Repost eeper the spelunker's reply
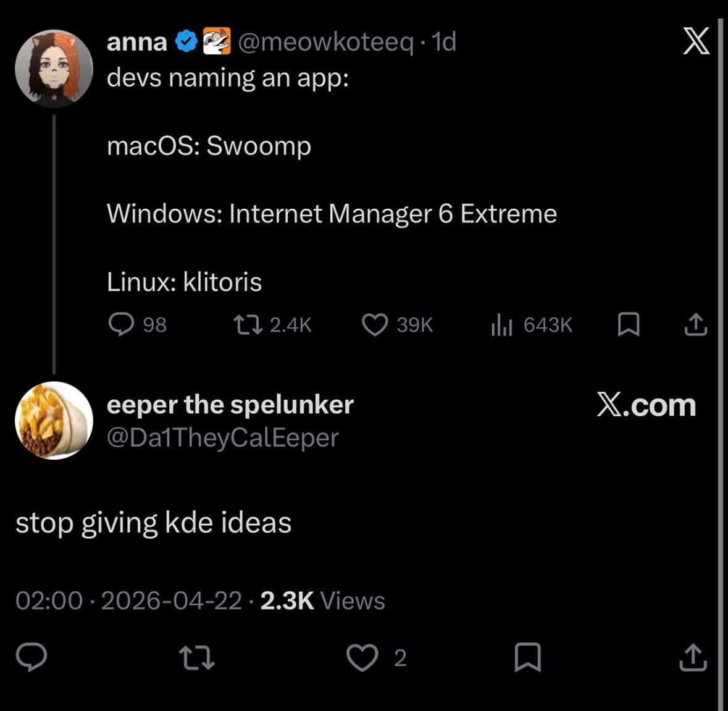 196,657
